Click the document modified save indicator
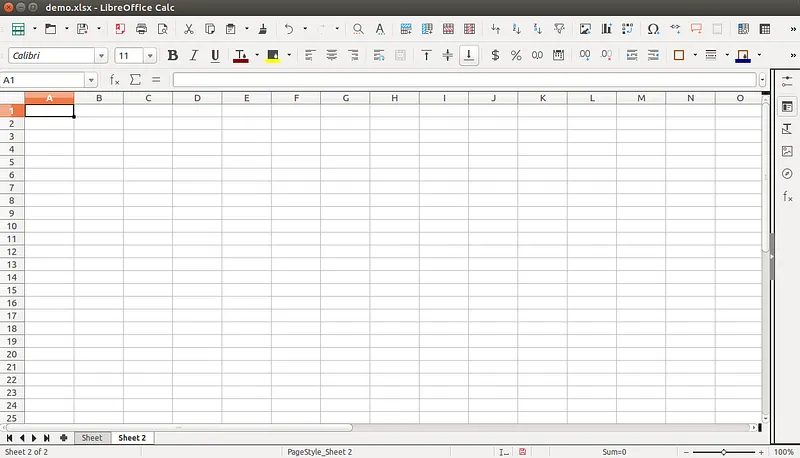 coord(522,451)
